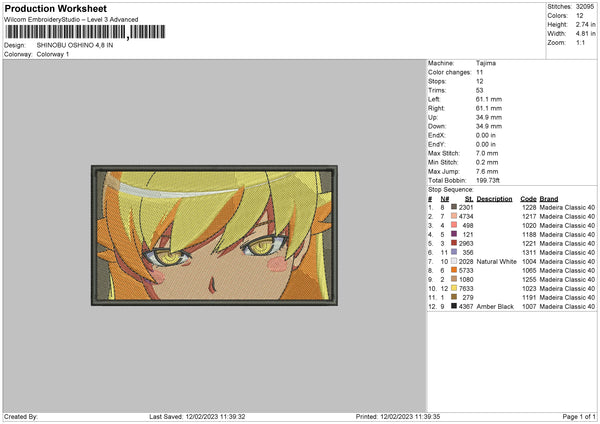600x424 pixels.
Task: Click the "Natural White" description
Action: click(x=497, y=262)
